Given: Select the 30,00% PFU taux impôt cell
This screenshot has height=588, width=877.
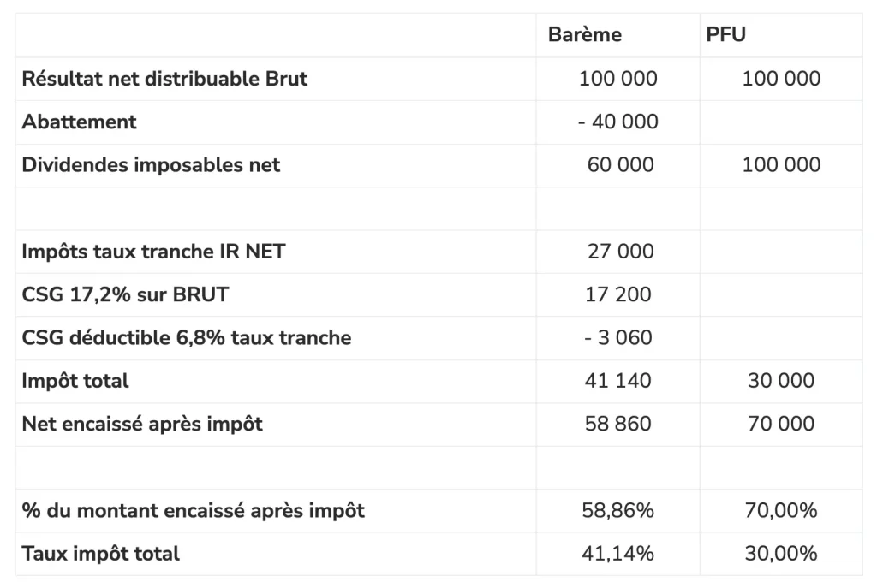Looking at the screenshot, I should coord(781,554).
